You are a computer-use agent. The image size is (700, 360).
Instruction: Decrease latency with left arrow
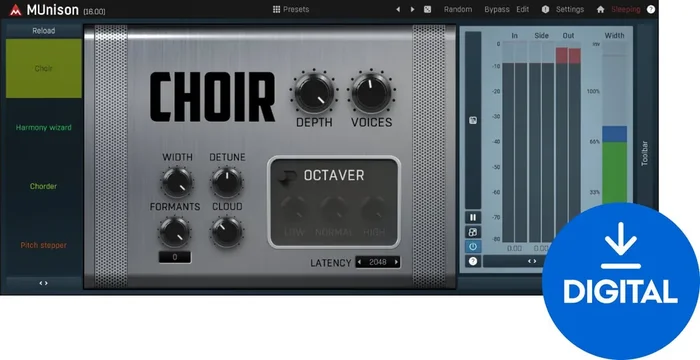359,262
